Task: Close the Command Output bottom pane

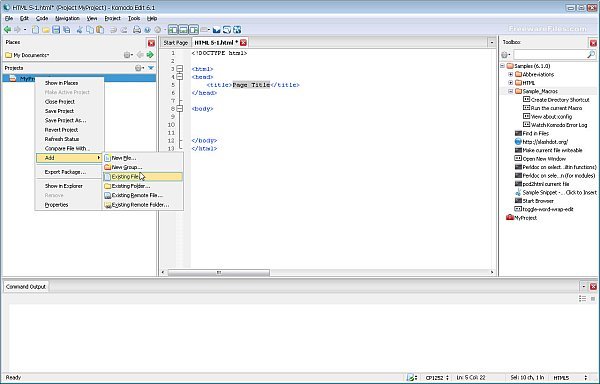Action: [593, 286]
